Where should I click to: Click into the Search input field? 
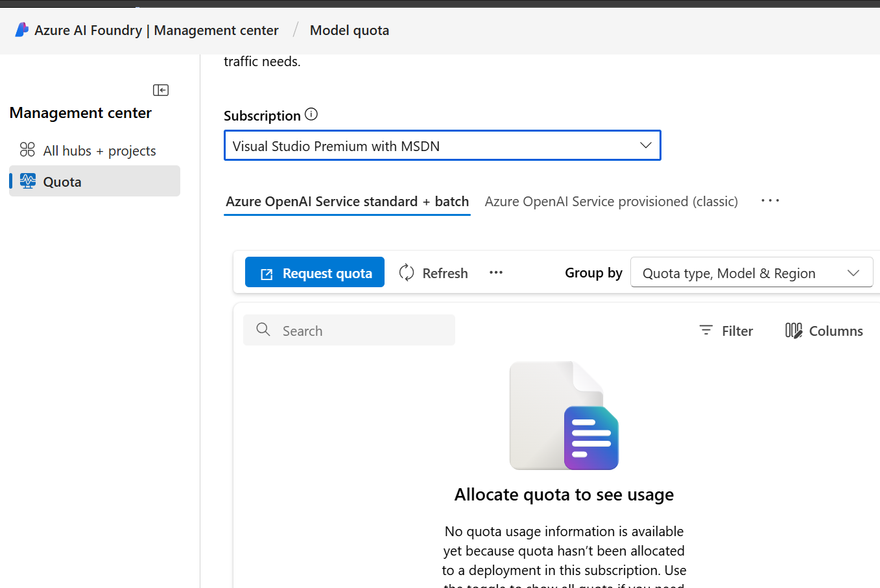pos(363,331)
